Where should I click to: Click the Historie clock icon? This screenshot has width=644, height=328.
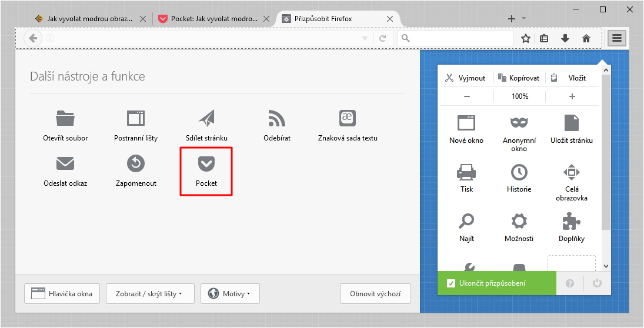pyautogui.click(x=519, y=172)
